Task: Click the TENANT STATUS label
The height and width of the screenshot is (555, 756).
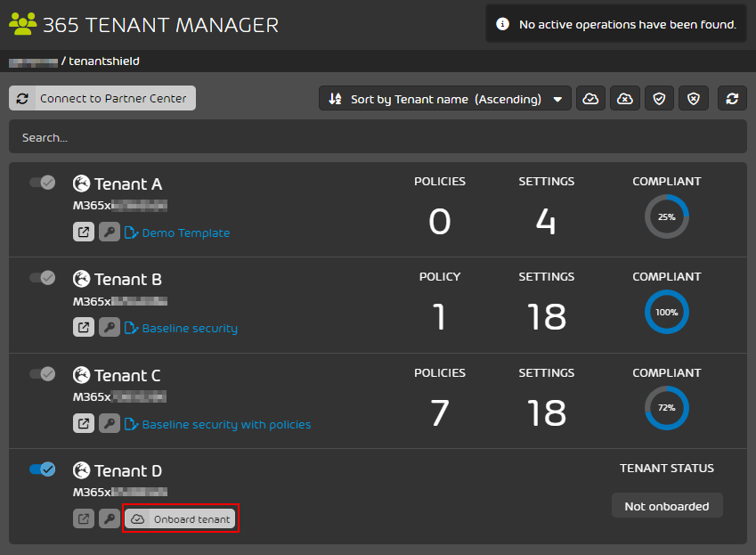Action: (667, 469)
